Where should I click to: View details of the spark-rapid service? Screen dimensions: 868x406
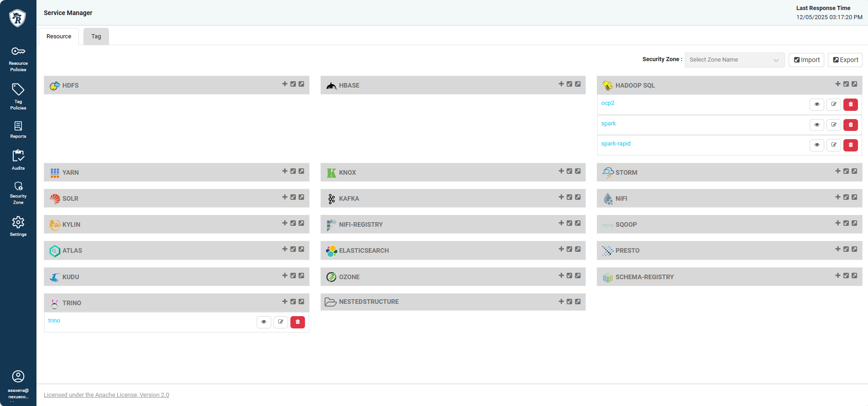point(817,145)
